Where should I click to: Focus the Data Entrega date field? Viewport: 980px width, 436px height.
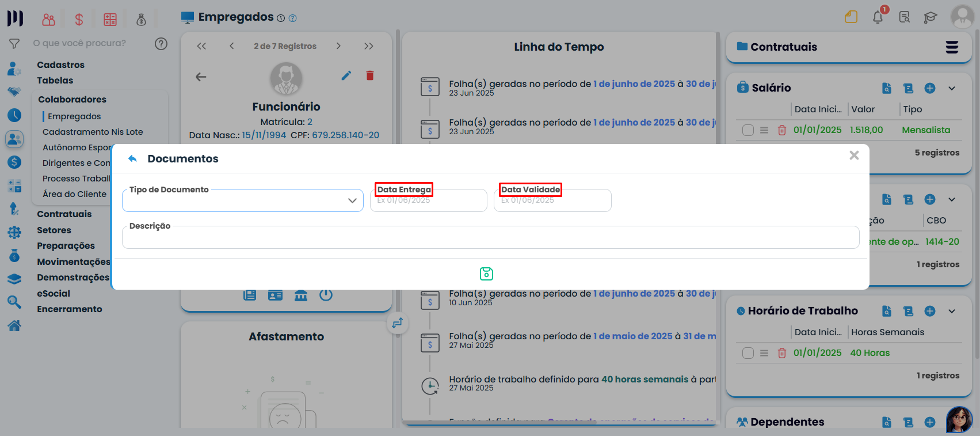tap(429, 200)
